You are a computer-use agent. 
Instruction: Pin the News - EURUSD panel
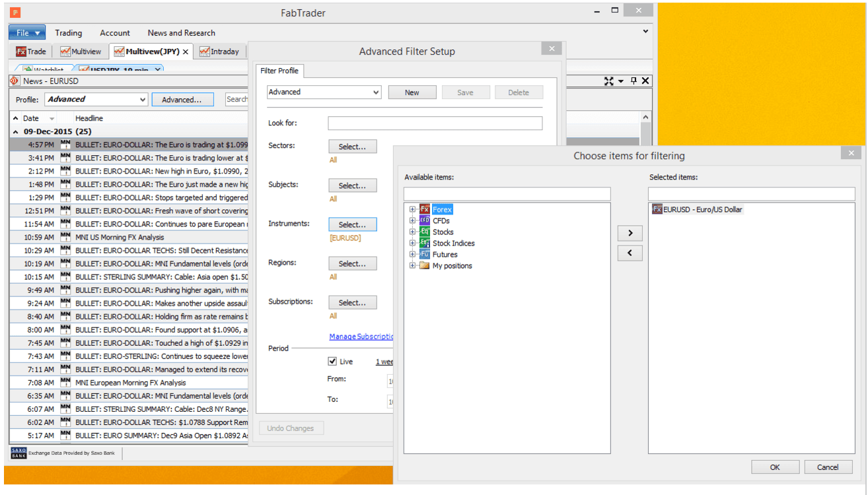tap(633, 81)
